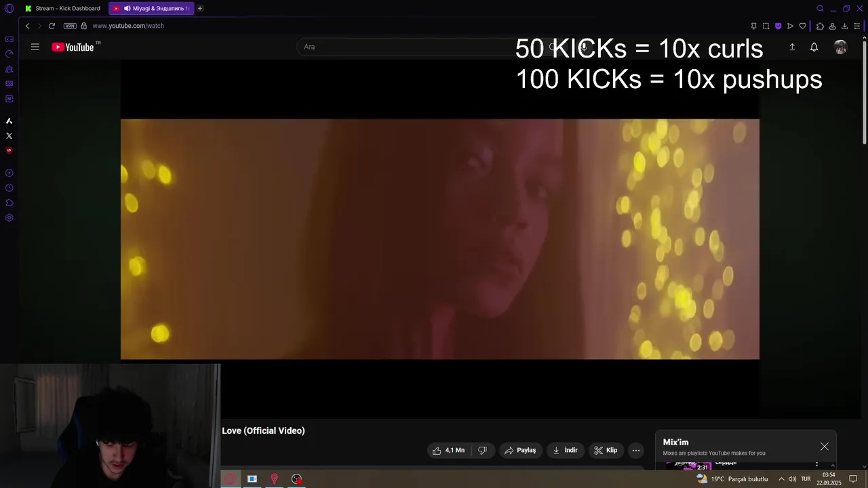Like the video with 4,1 Mn likes
868x488 pixels.
(448, 450)
